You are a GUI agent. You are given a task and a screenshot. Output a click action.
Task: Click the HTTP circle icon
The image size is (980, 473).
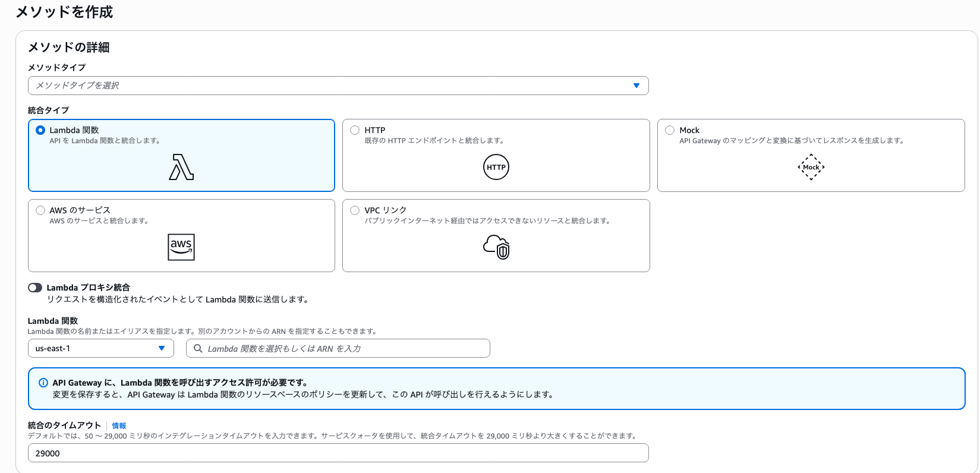point(496,167)
